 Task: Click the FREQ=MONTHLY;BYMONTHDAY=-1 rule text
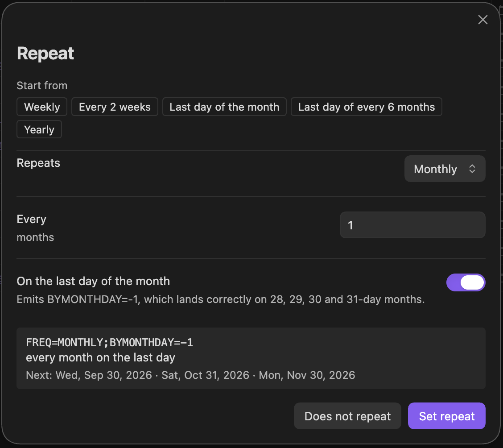coord(109,342)
